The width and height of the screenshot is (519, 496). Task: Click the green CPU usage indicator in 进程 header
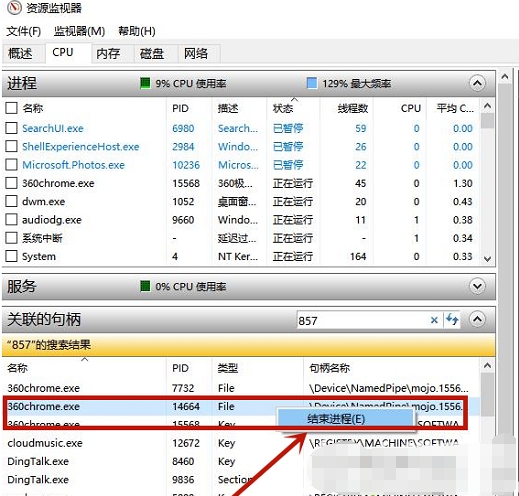(x=145, y=83)
